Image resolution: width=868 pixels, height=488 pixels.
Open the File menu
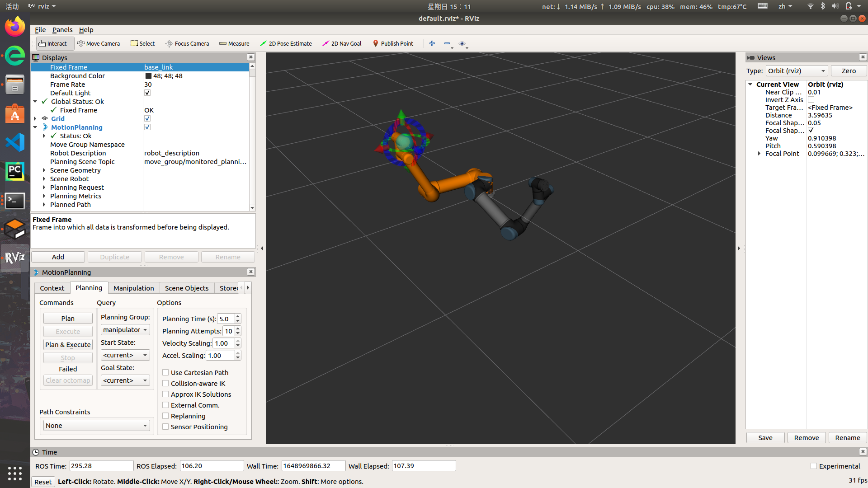40,30
